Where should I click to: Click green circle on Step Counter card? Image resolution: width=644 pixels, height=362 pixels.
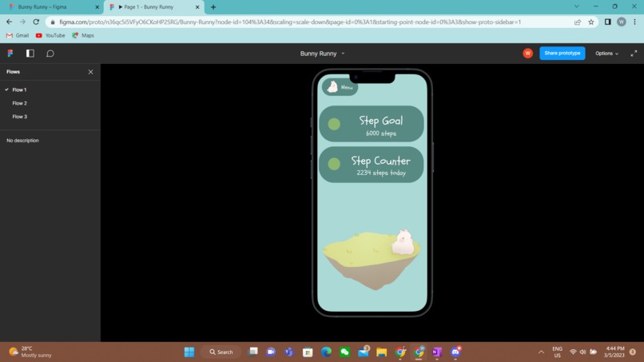pos(334,164)
